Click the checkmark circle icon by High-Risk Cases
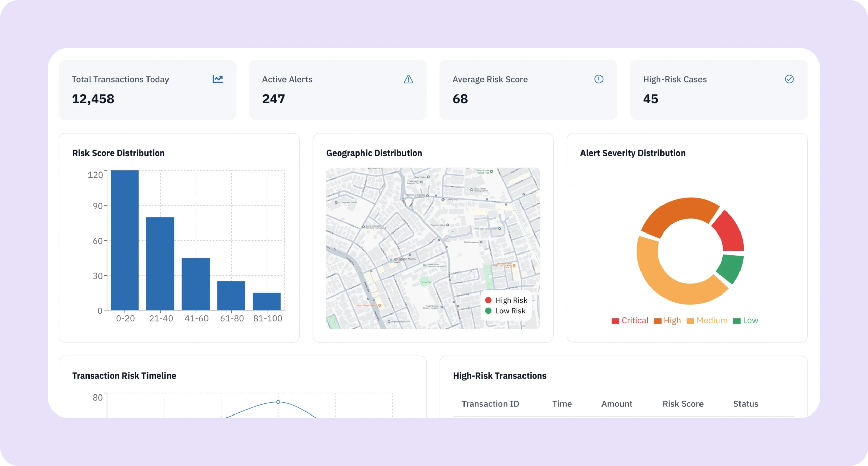The height and width of the screenshot is (466, 868). point(789,79)
